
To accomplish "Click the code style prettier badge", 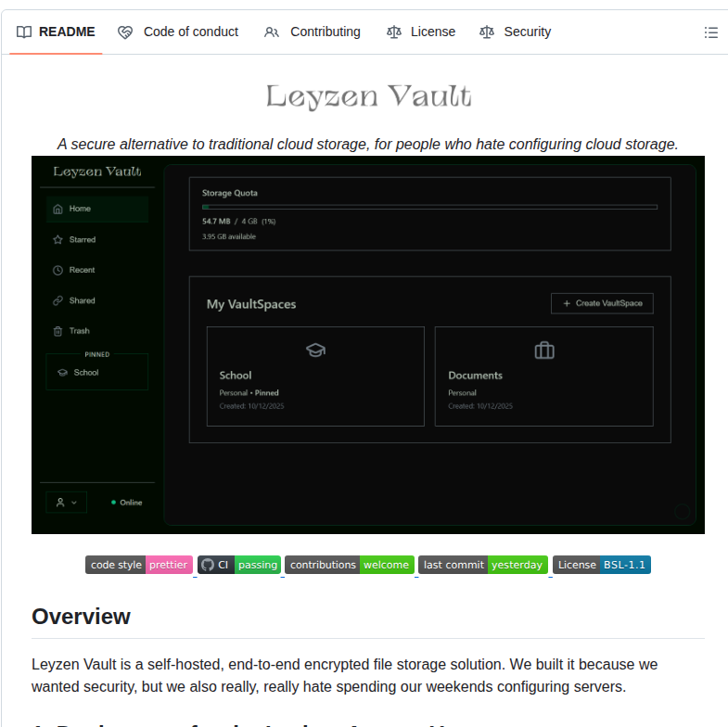I will [x=139, y=565].
